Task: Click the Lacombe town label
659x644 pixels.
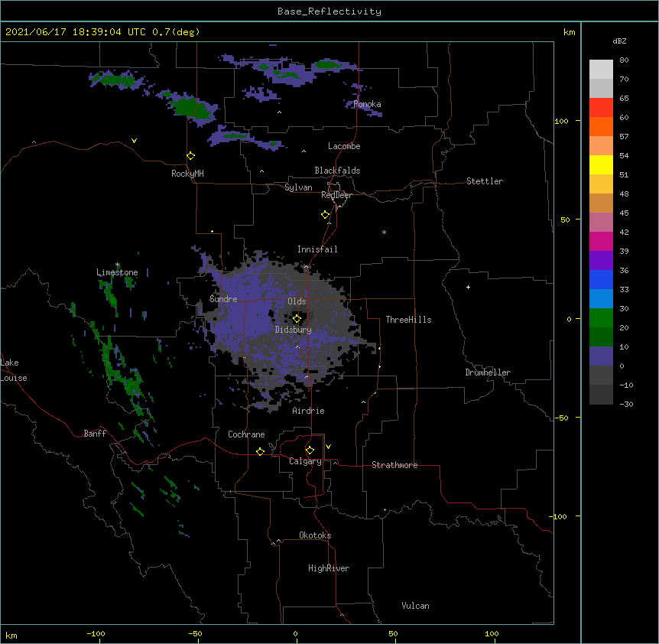Action: tap(344, 146)
